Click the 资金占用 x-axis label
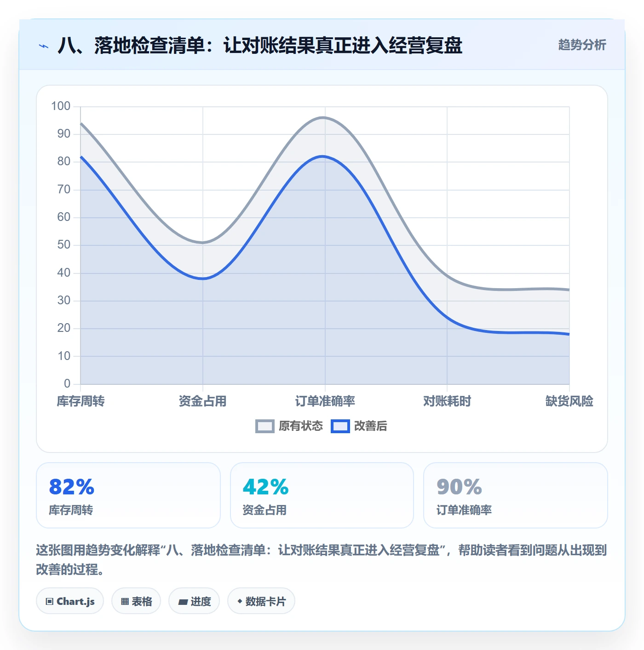The height and width of the screenshot is (650, 644). [203, 401]
